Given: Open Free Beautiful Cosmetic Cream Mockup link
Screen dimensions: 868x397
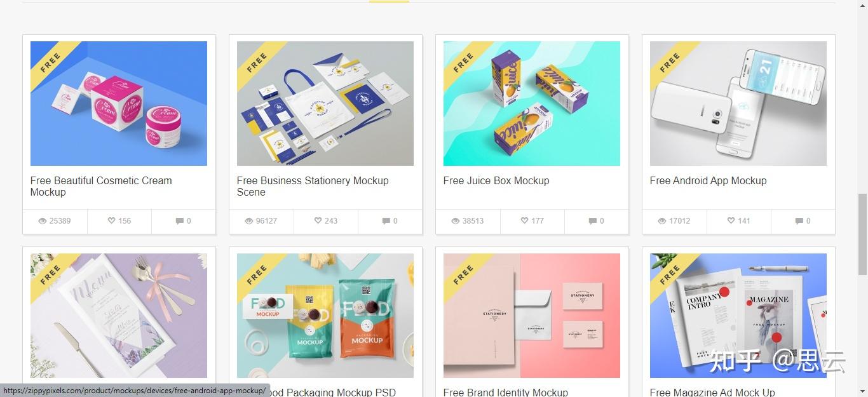Looking at the screenshot, I should pos(101,186).
